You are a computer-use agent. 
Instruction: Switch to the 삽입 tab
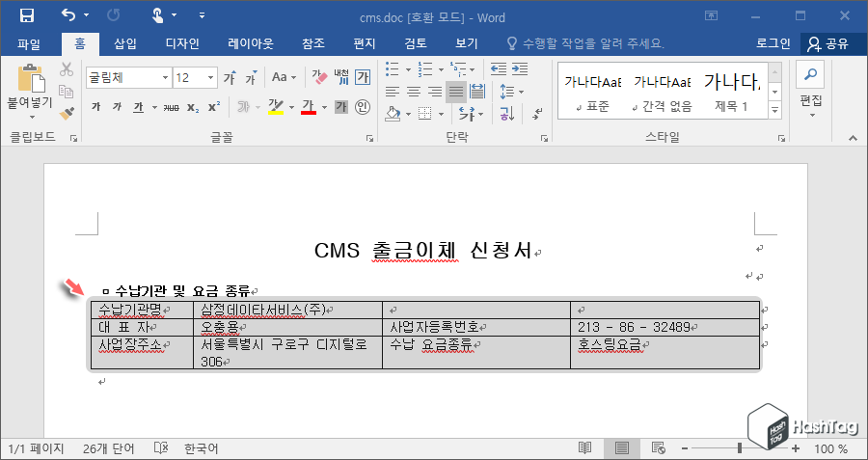coord(125,43)
